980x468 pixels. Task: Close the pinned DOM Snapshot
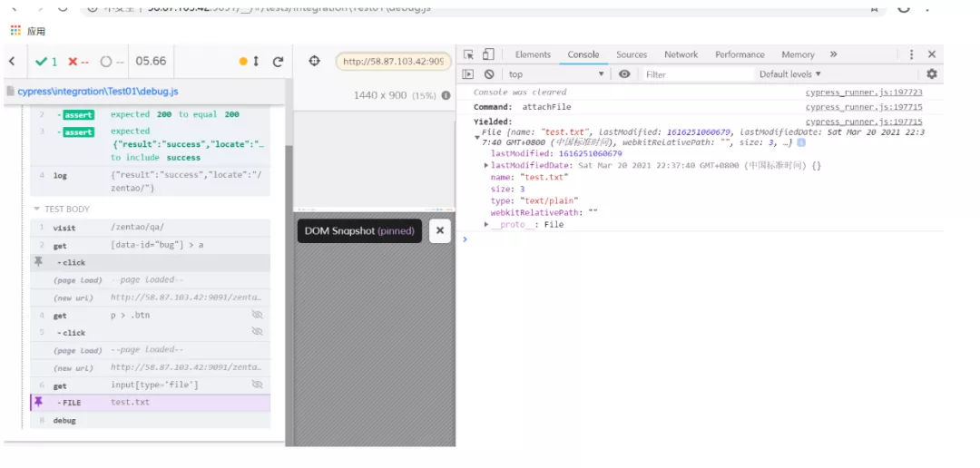click(x=440, y=230)
